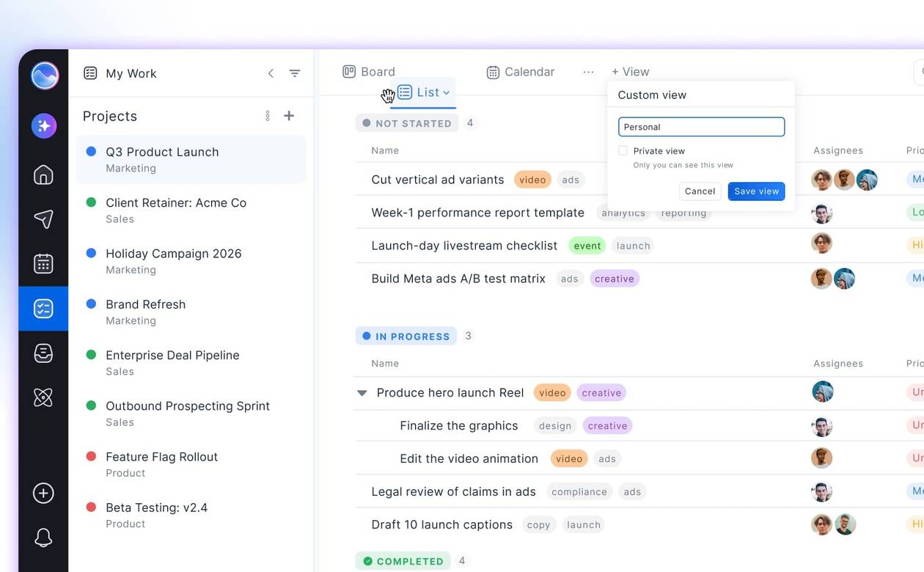Open the List view dropdown arrow
The image size is (924, 572).
[447, 93]
